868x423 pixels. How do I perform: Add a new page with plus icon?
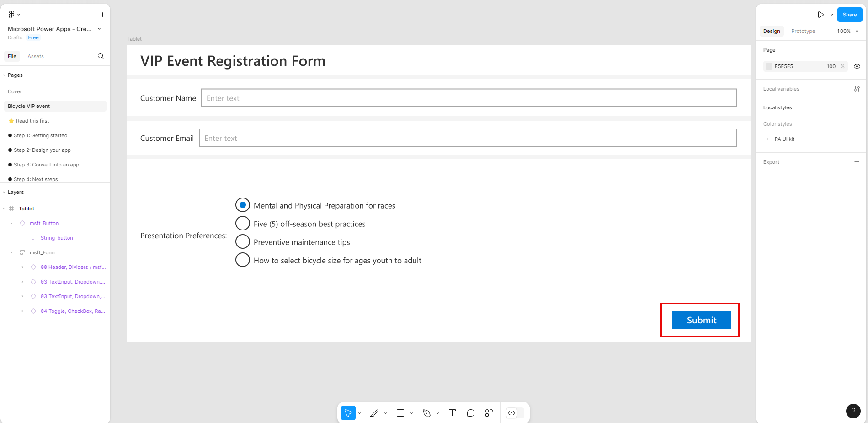pos(101,75)
